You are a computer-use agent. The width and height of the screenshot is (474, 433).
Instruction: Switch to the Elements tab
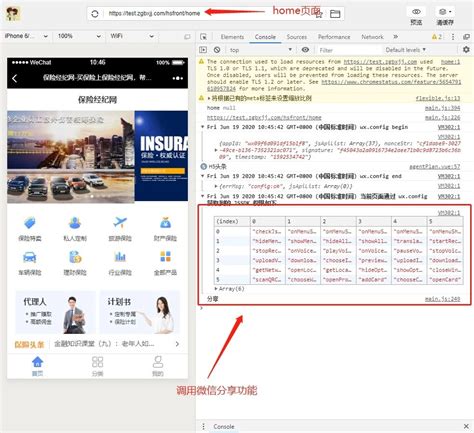coord(232,37)
